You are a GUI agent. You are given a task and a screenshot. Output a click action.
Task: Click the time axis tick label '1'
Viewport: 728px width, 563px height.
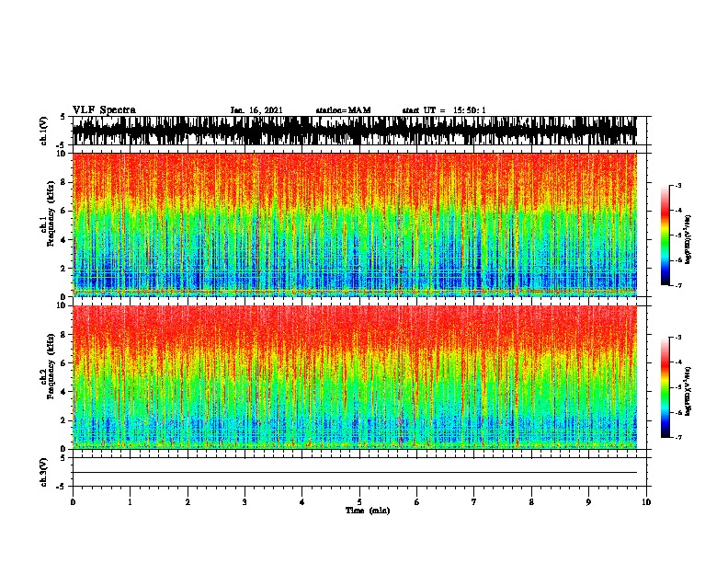[x=130, y=502]
